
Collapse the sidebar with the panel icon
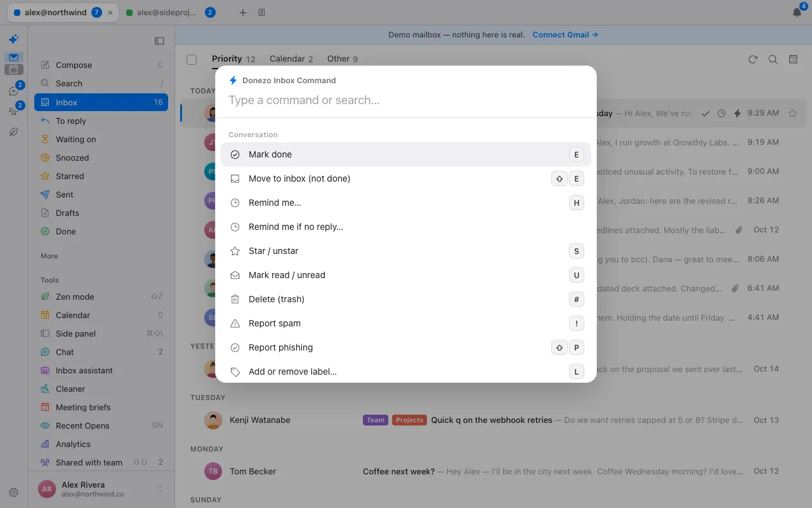[159, 41]
